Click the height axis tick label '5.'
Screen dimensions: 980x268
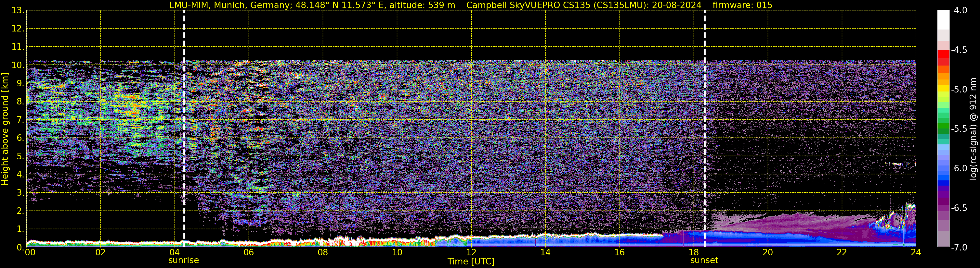coord(20,156)
